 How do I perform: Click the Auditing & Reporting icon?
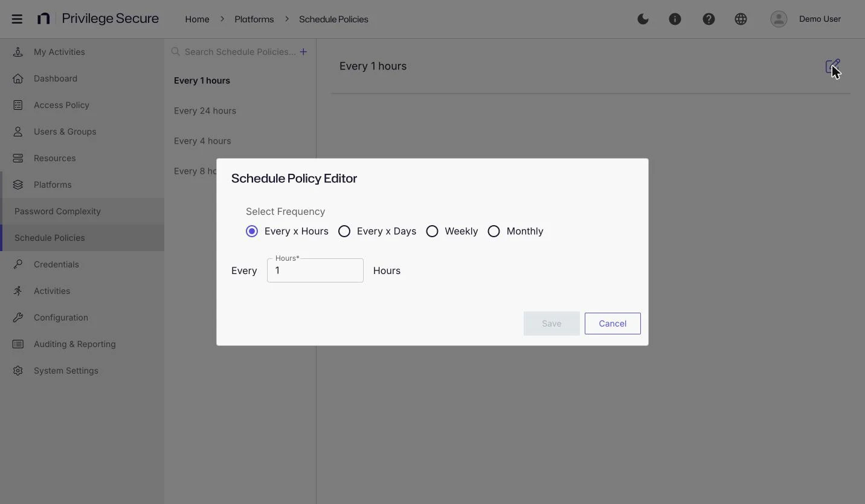18,344
